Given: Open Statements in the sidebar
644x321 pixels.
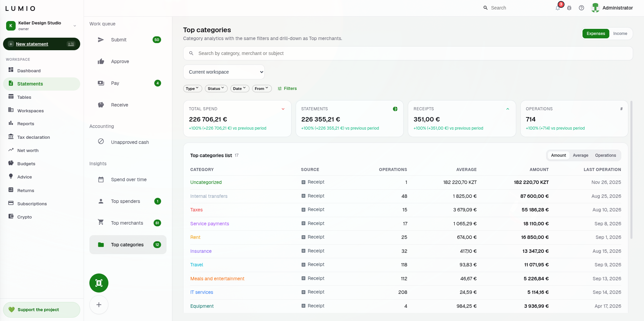Looking at the screenshot, I should [42, 84].
